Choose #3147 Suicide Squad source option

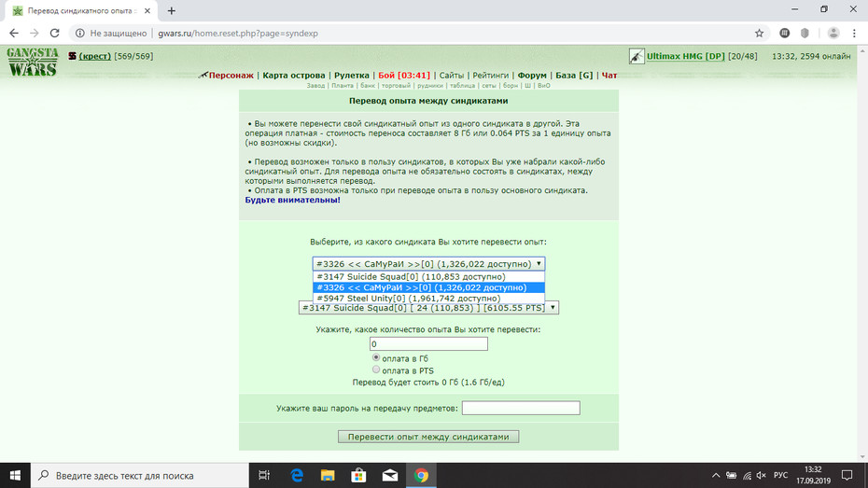point(428,276)
